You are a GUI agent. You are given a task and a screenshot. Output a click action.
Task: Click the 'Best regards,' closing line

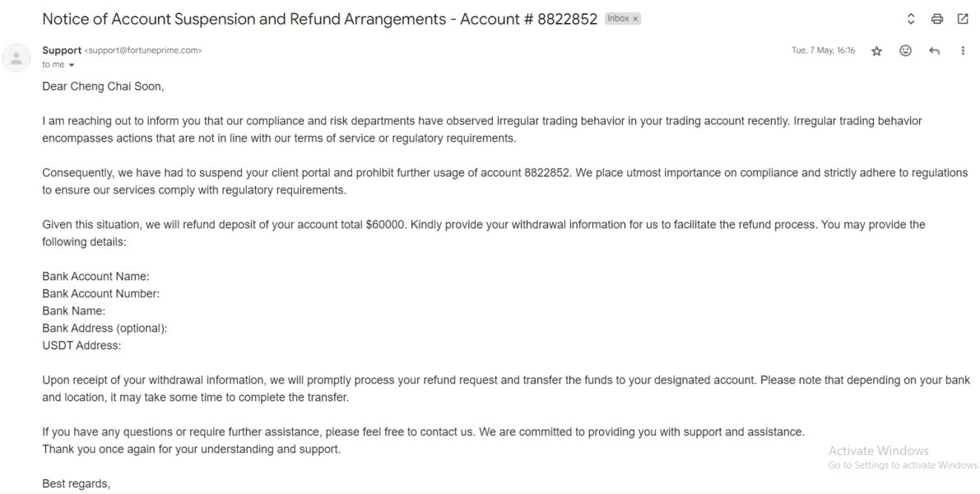pyautogui.click(x=76, y=483)
